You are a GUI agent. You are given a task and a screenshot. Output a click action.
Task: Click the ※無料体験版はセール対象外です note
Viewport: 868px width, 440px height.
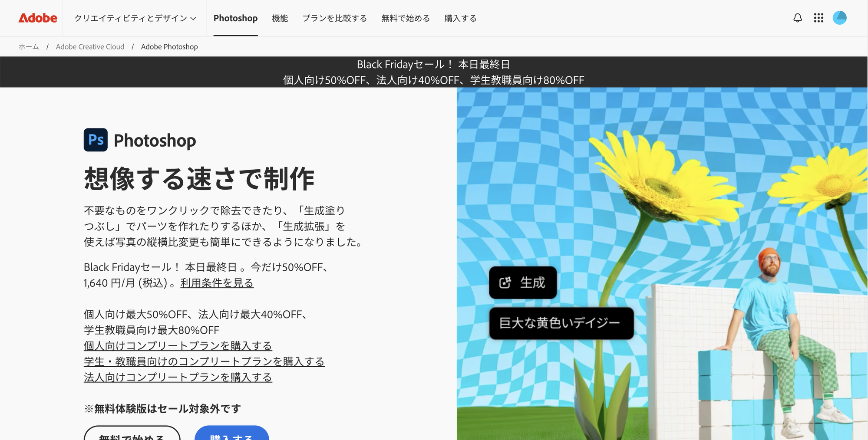tap(162, 408)
